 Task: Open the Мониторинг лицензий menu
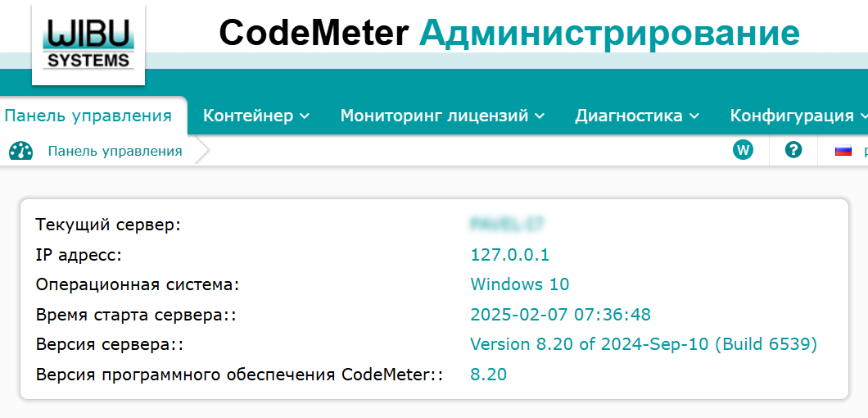tap(434, 116)
